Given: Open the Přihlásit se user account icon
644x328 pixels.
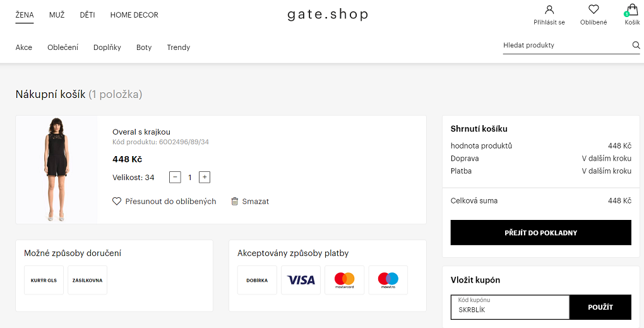Looking at the screenshot, I should 549,9.
